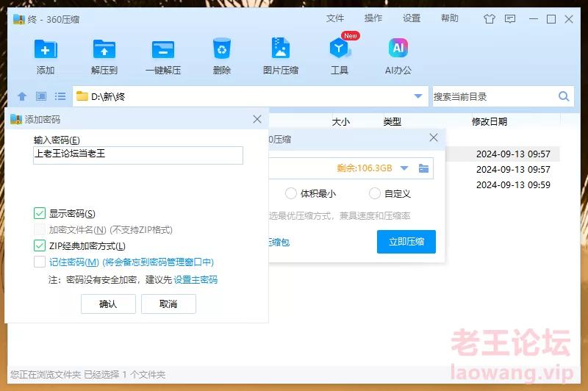Open the AI办公 icon
This screenshot has width=588, height=391.
[398, 48]
